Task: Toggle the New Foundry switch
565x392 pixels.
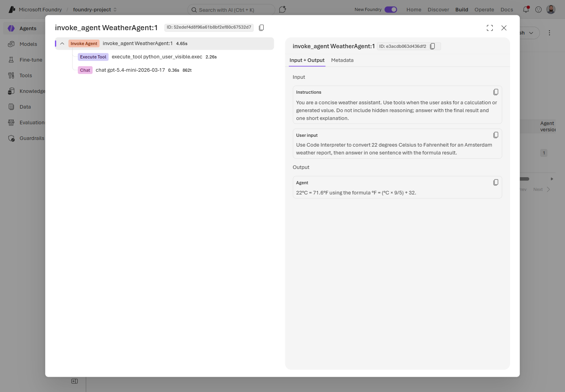Action: click(391, 9)
